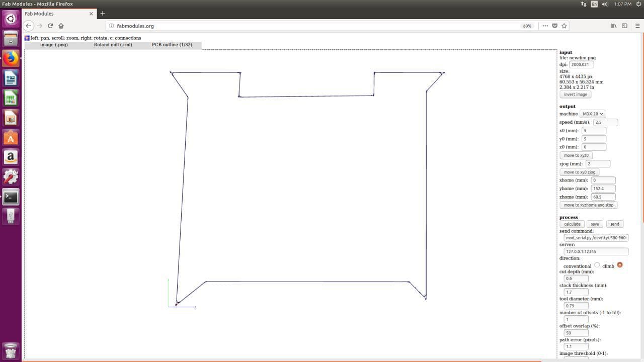Click the invert image button
This screenshot has width=644, height=362.
point(576,95)
